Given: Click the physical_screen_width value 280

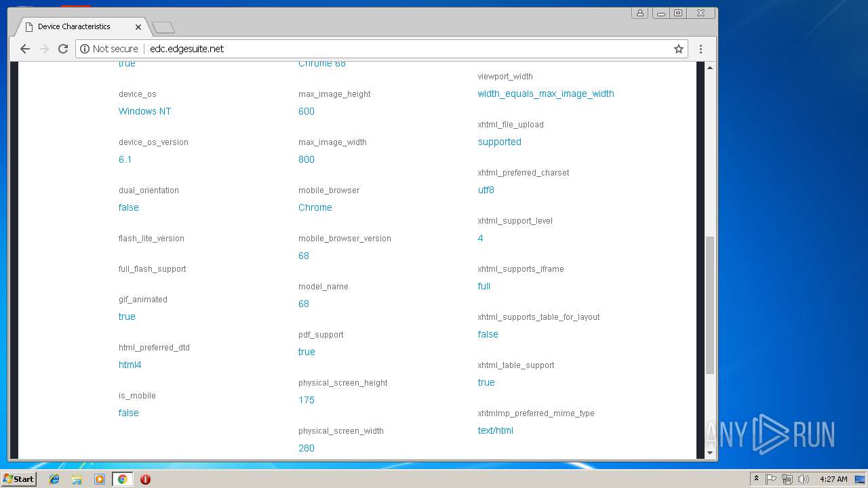Looking at the screenshot, I should [307, 448].
